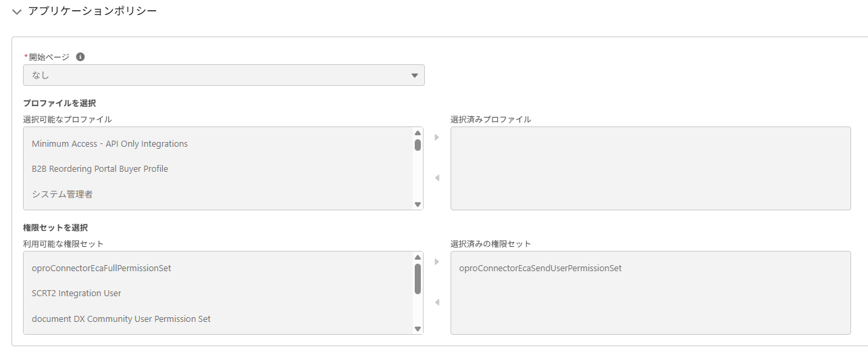This screenshot has height=353, width=868.
Task: Move permission set right to 選択済みの権限セット
Action: pos(436,262)
